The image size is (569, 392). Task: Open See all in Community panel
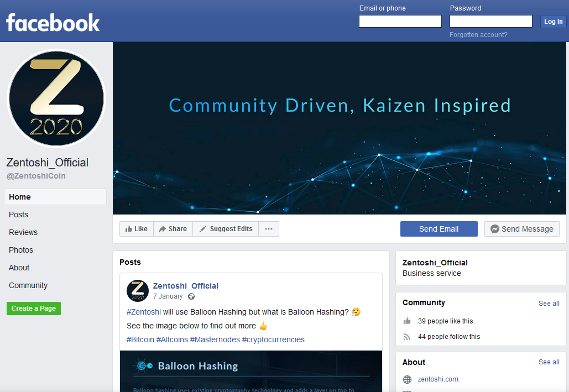tap(549, 304)
